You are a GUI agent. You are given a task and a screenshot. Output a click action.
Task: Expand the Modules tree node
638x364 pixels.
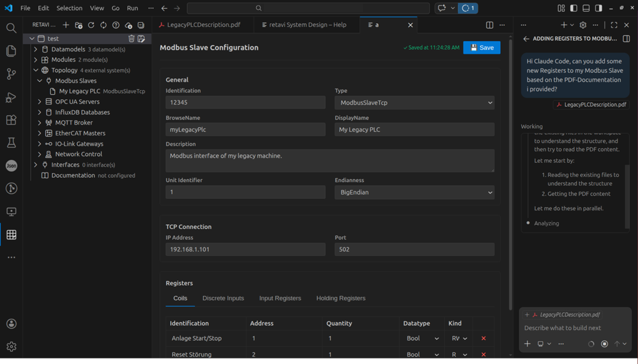[x=35, y=60]
